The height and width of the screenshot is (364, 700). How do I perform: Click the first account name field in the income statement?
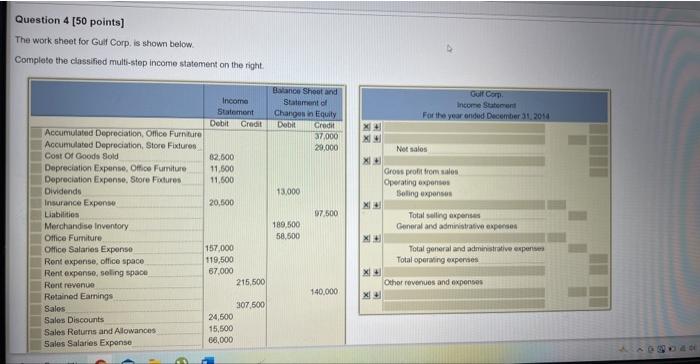464,128
